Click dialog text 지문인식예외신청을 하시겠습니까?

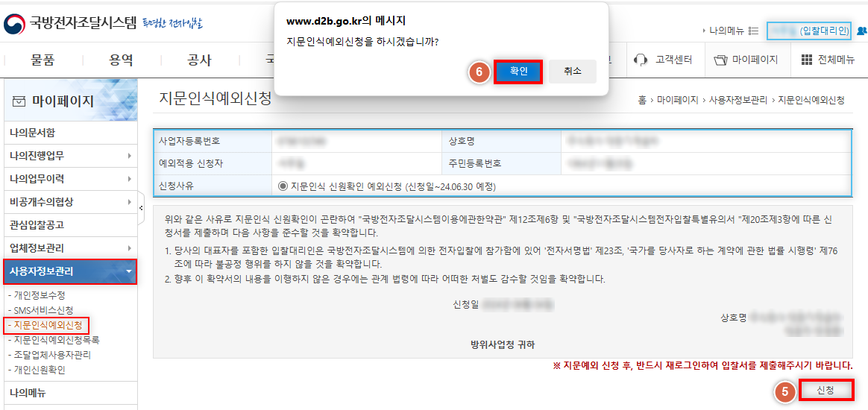coord(362,42)
